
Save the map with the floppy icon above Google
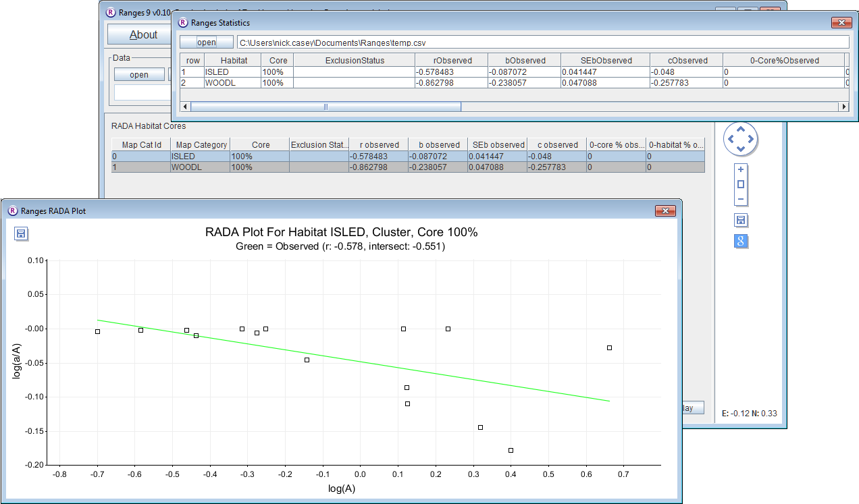(741, 221)
